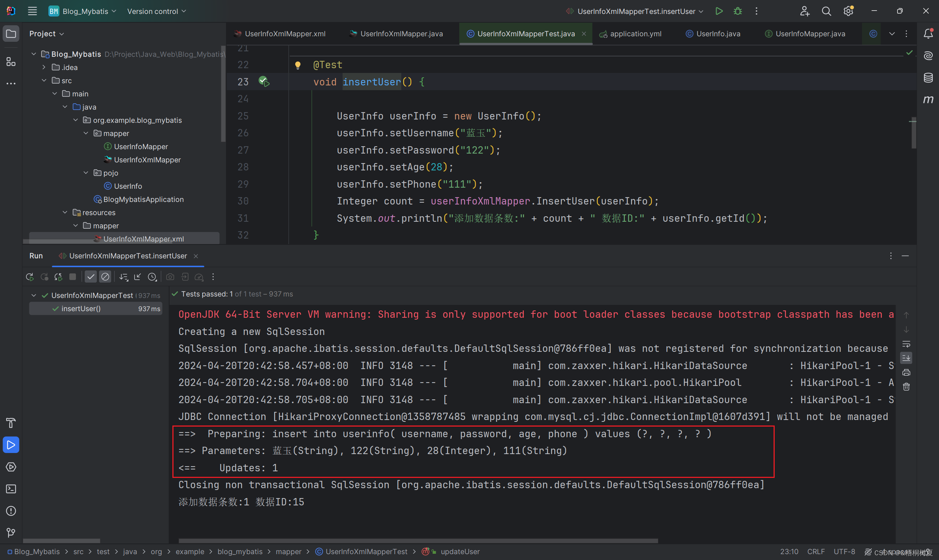Screen dimensions: 939x560
Task: Activate the Run tool window button in left sidebar
Action: 11,445
